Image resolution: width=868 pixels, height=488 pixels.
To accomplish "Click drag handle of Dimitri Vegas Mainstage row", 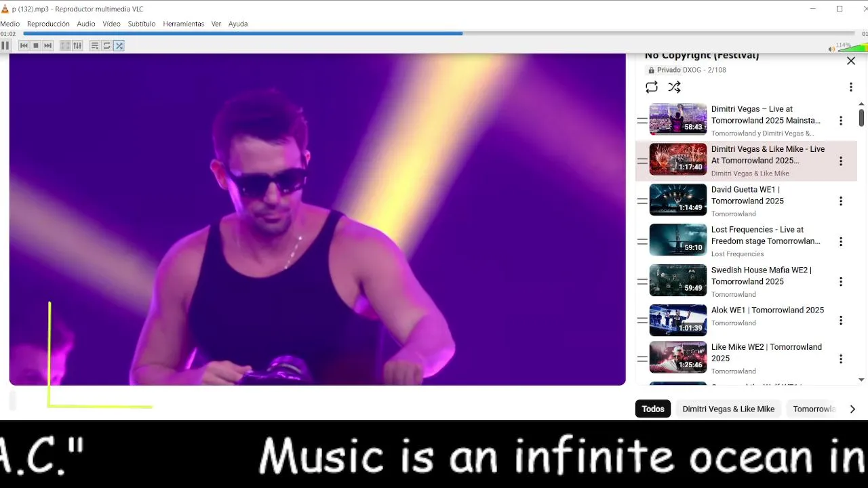I will [x=642, y=121].
